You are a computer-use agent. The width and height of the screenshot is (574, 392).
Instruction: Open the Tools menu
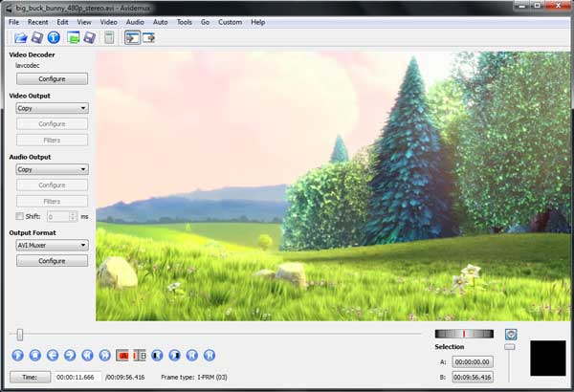point(185,22)
